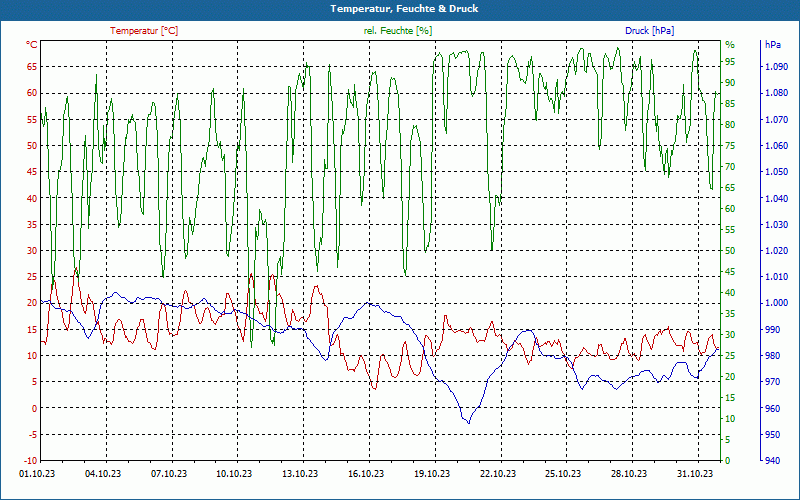This screenshot has width=800, height=500.
Task: Click the chart title 'Temperatur, Feuchte & Druck'
Action: click(404, 9)
